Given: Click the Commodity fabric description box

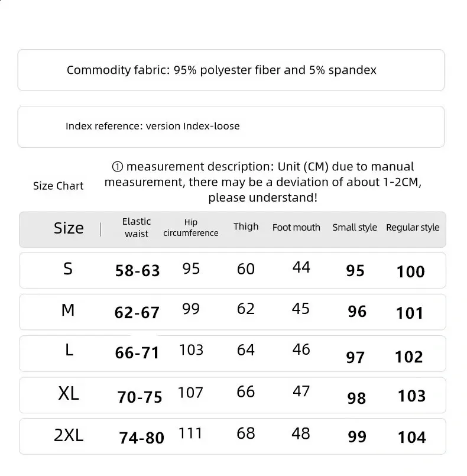Looking at the screenshot, I should [x=231, y=70].
